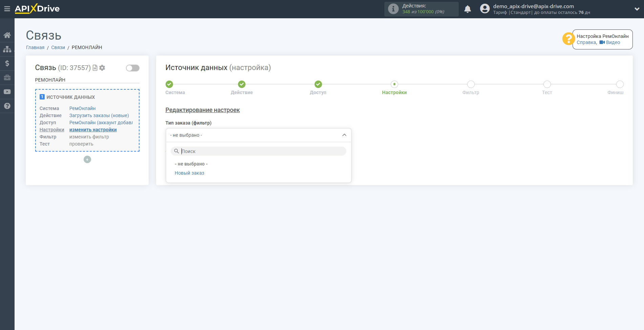644x330 pixels.
Task: Open the billing dollar sidebar icon
Action: (x=7, y=63)
